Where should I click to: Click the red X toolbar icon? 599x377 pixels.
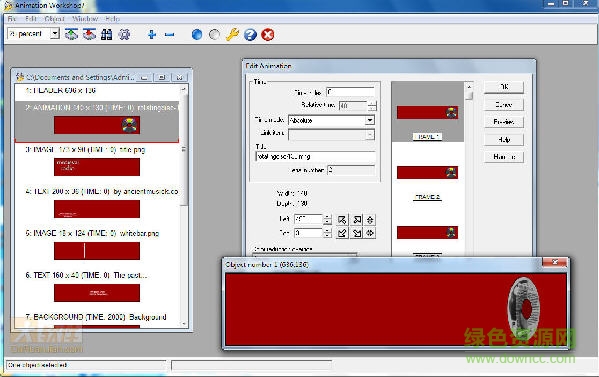point(268,34)
